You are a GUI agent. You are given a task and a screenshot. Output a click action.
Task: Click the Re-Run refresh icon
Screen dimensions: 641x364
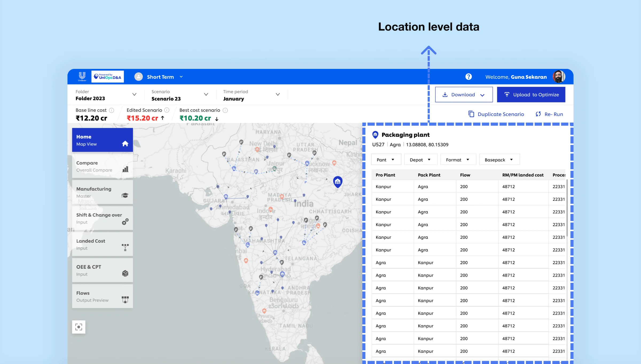(x=538, y=114)
